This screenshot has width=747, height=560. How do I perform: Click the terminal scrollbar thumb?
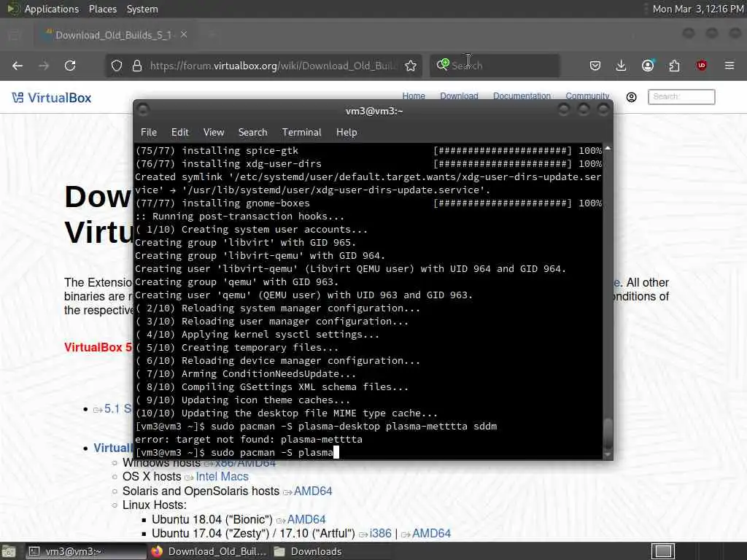click(x=608, y=432)
